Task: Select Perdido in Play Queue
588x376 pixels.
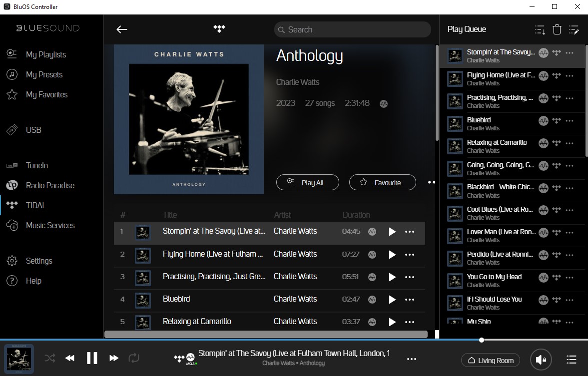Action: (512, 258)
